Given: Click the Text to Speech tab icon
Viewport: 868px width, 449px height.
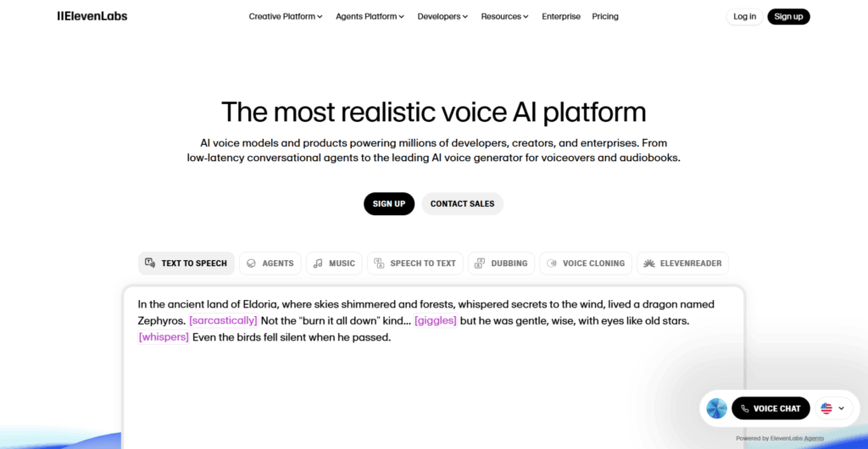Looking at the screenshot, I should point(150,263).
